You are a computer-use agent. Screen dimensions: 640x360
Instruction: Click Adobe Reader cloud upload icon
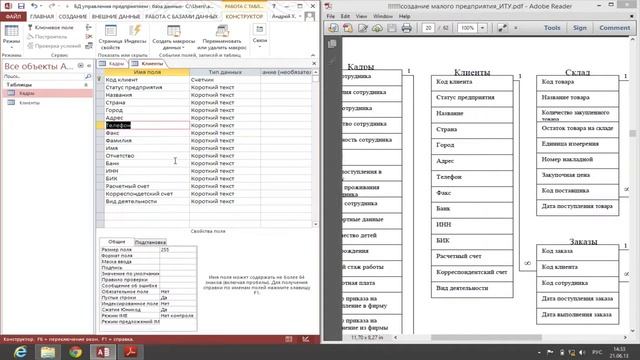point(377,28)
